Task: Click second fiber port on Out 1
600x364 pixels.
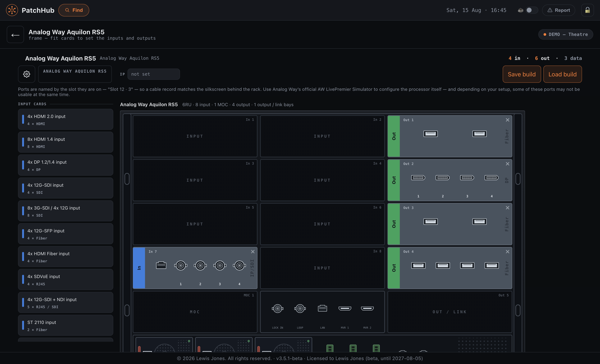Action: [x=479, y=134]
